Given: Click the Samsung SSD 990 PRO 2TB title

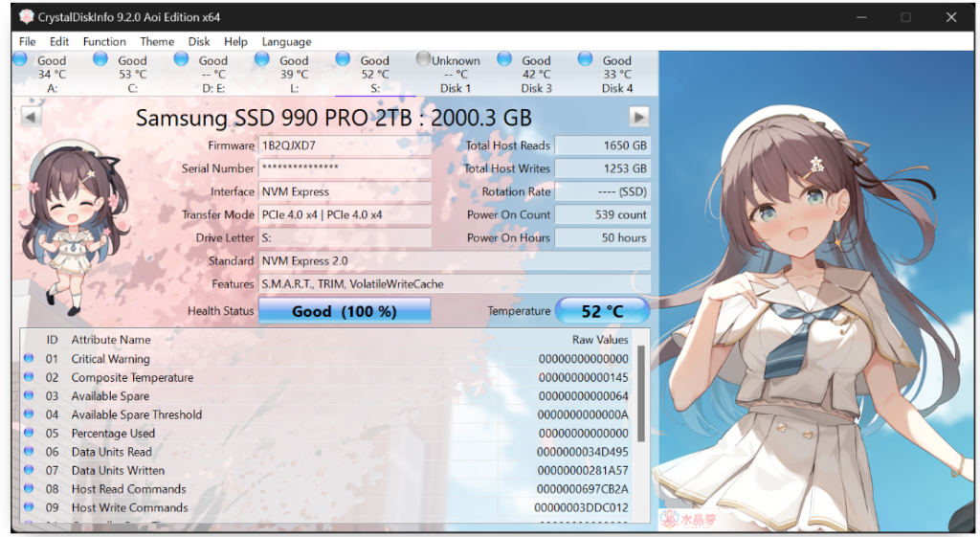Looking at the screenshot, I should pos(334,118).
